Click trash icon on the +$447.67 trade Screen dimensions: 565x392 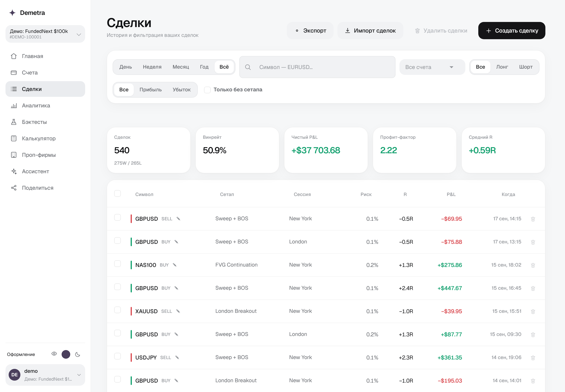[533, 288]
